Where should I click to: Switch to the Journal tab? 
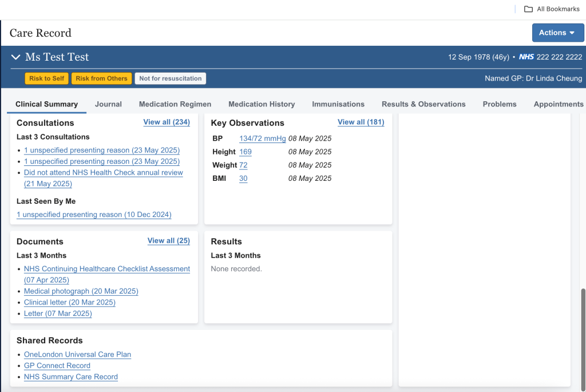tap(108, 104)
